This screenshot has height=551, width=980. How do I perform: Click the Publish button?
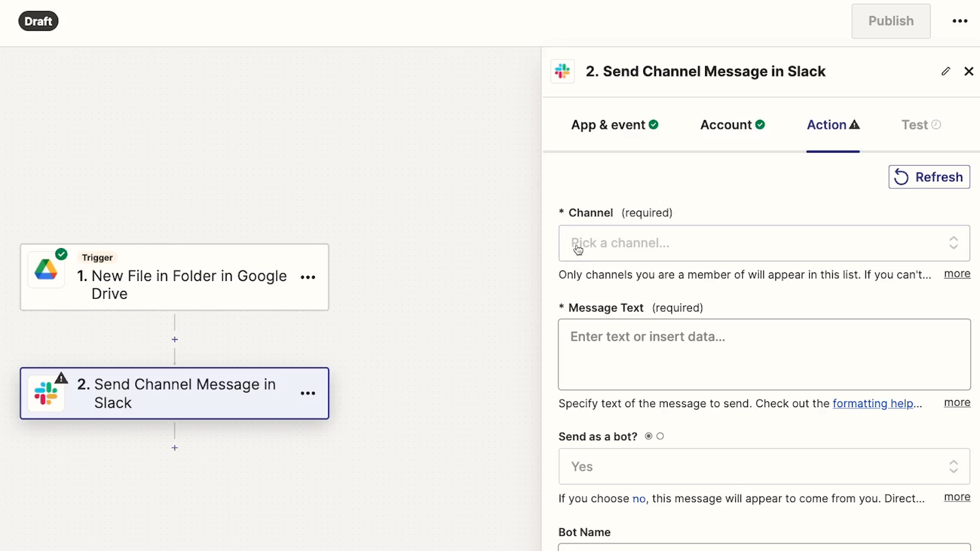(891, 21)
